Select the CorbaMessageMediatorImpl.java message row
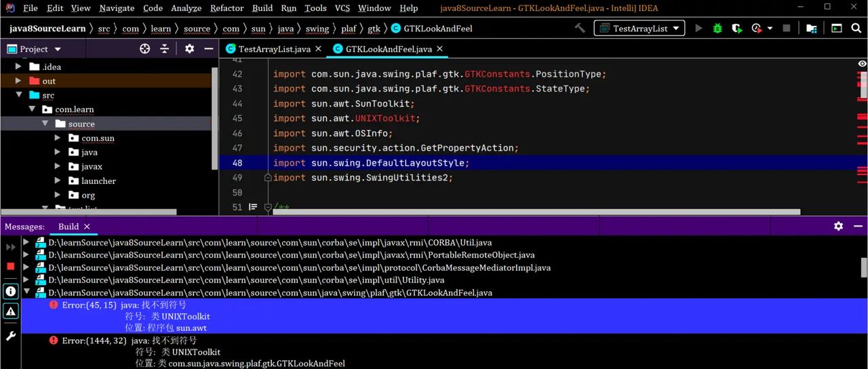 [299, 267]
